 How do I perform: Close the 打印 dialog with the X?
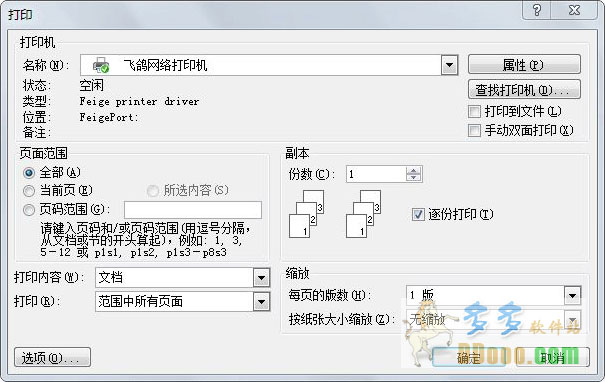574,10
